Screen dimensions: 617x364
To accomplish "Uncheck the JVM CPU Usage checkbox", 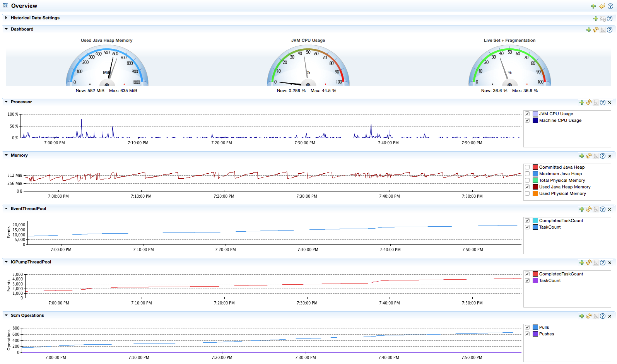I will point(527,114).
